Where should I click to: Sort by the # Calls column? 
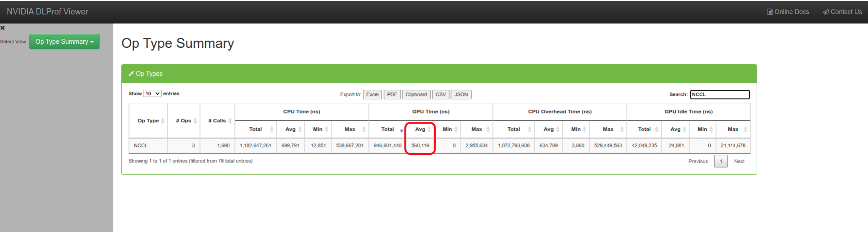click(x=217, y=121)
